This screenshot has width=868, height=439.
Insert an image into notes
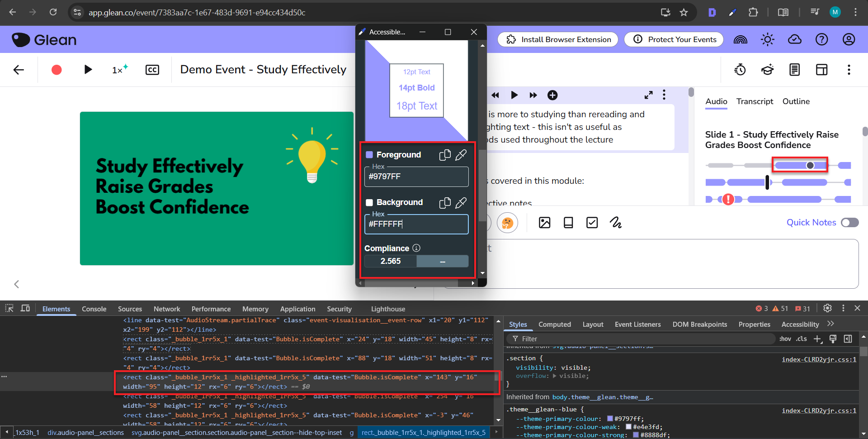tap(544, 223)
